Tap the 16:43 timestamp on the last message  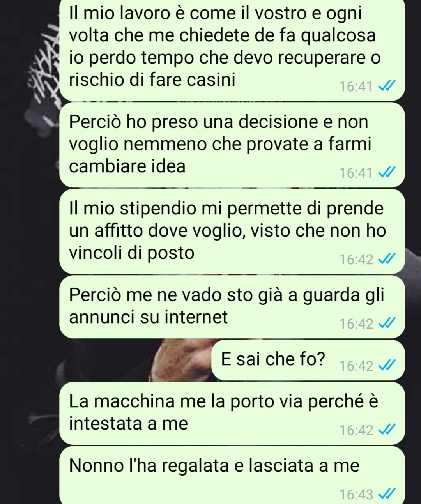point(356,495)
